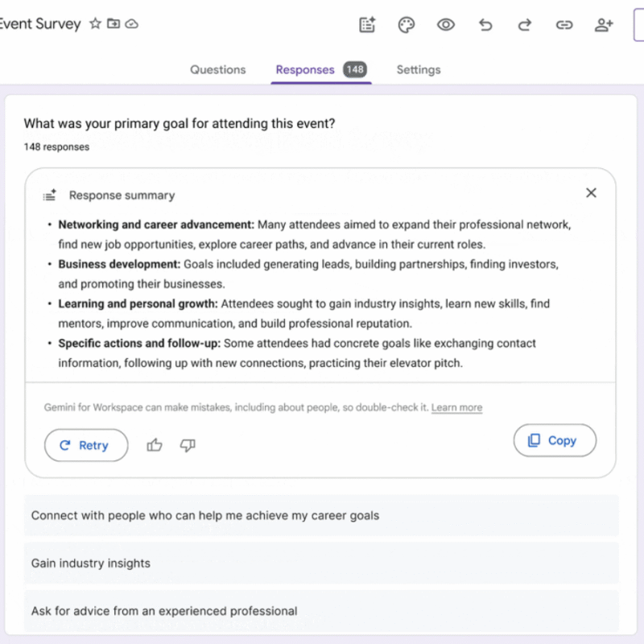Viewport: 644px width, 644px height.
Task: Copy the Response summary text
Action: coord(555,440)
